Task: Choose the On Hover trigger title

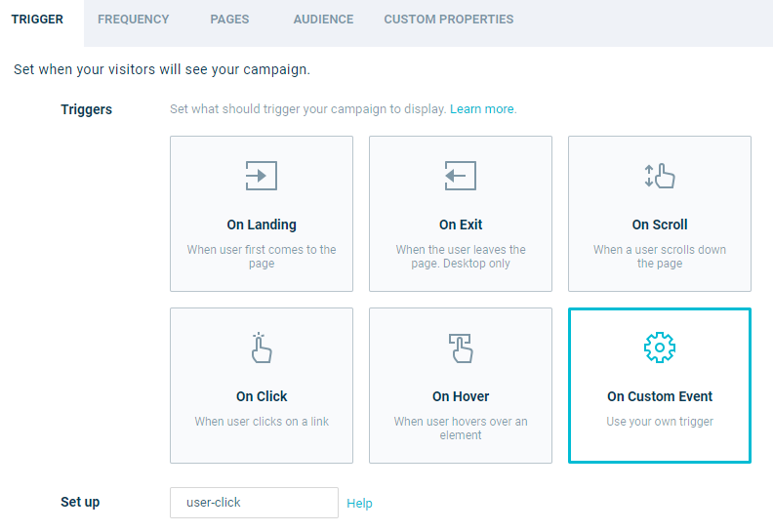Action: tap(461, 396)
